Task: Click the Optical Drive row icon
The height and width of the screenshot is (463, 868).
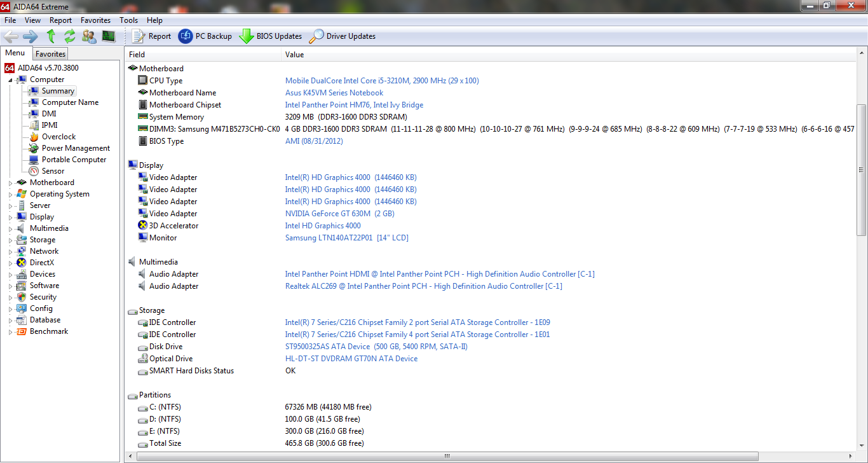Action: tap(143, 359)
